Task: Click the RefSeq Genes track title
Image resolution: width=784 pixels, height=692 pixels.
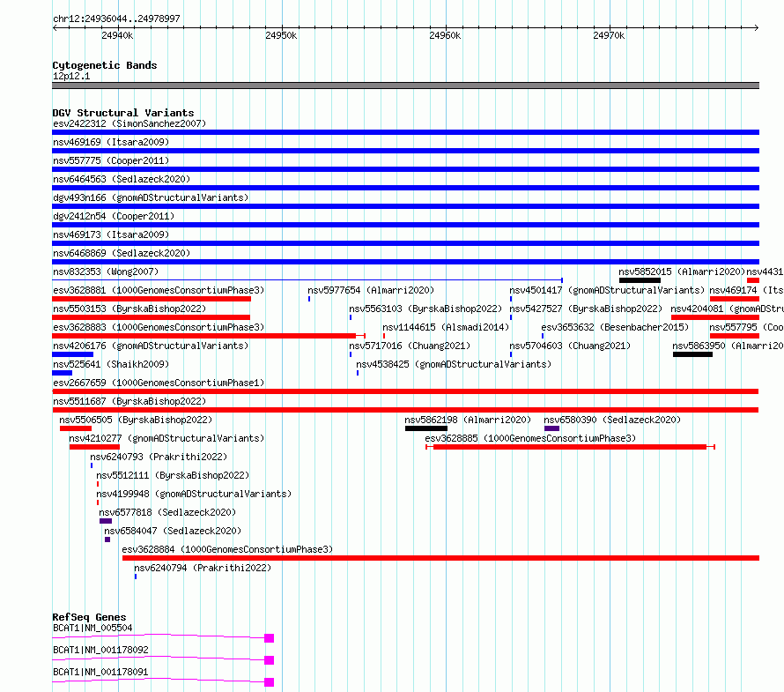Action: [89, 617]
